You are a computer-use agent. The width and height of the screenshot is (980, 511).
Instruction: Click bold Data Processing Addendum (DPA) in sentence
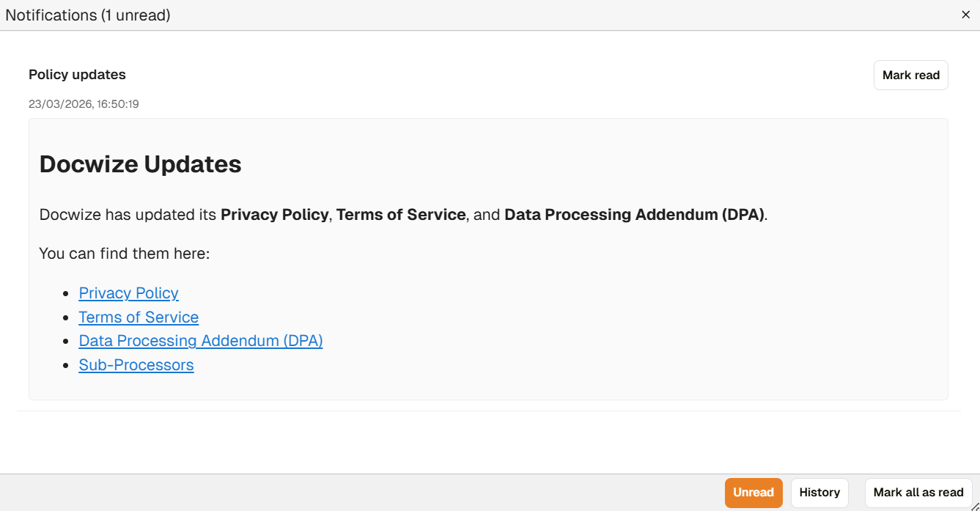point(634,215)
